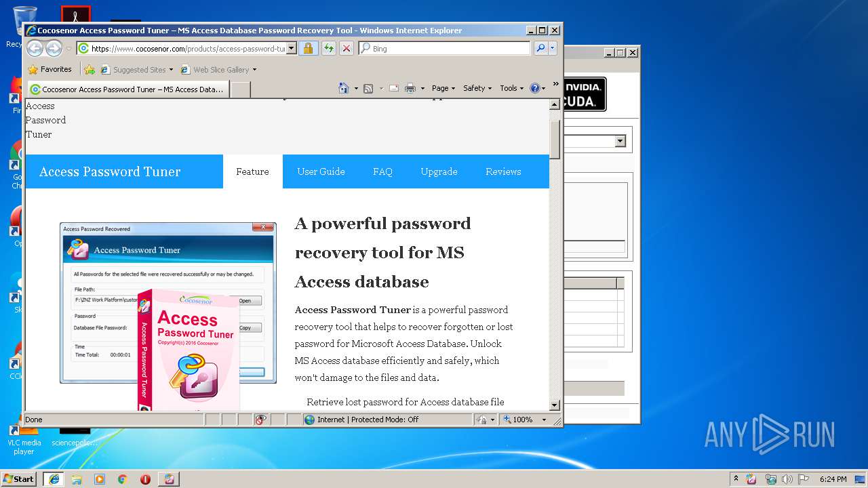
Task: Expand the Print dropdown arrow
Action: pos(422,88)
